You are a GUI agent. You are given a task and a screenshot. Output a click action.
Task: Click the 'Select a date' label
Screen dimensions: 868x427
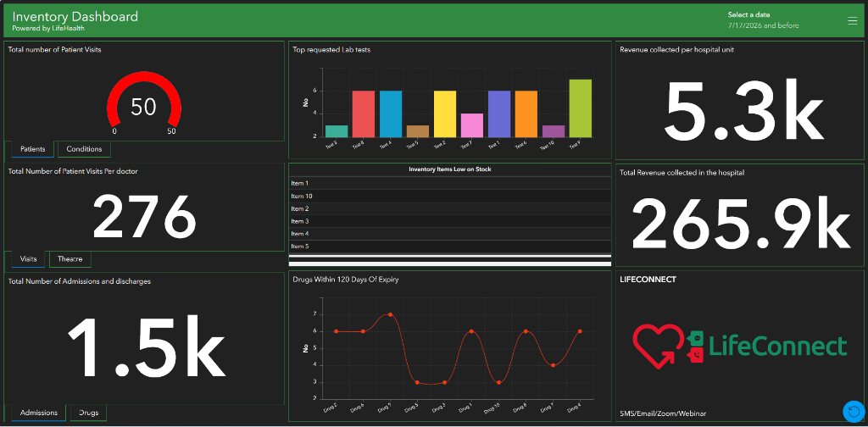coord(749,15)
